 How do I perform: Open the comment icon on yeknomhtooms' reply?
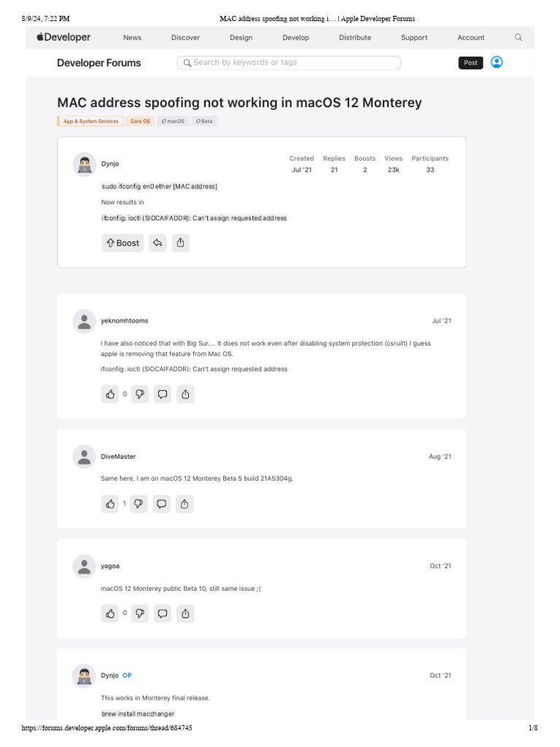coord(163,394)
